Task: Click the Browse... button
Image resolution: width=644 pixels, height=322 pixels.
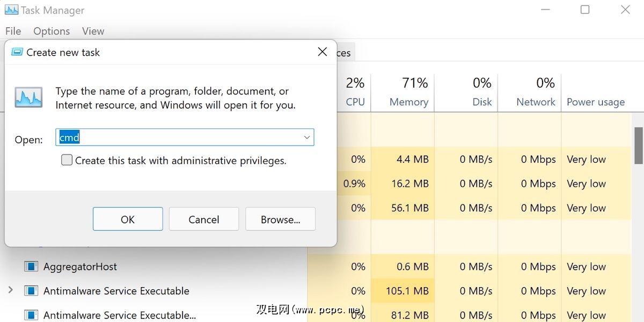Action: [x=280, y=219]
